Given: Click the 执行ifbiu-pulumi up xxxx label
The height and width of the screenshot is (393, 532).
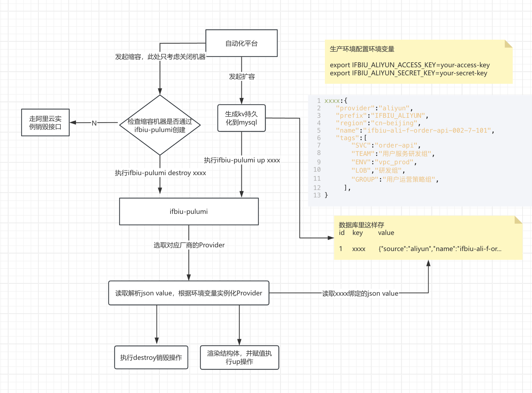Looking at the screenshot, I should 242,160.
